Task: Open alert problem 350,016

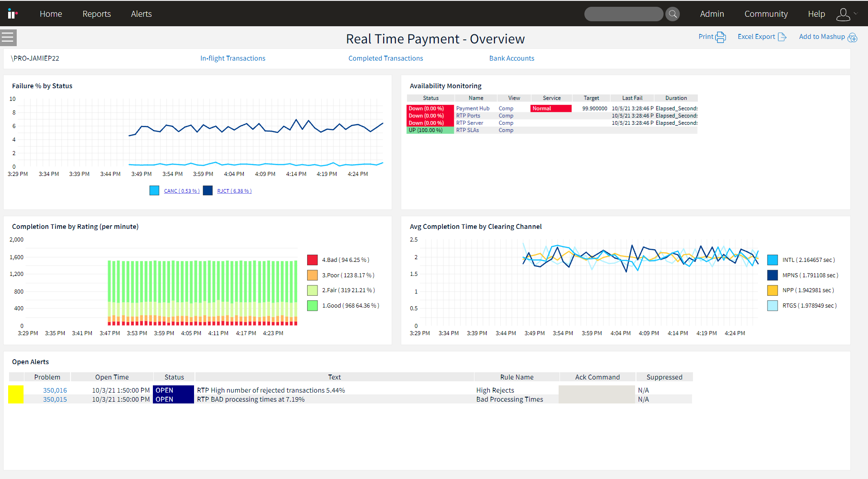Action: 55,390
